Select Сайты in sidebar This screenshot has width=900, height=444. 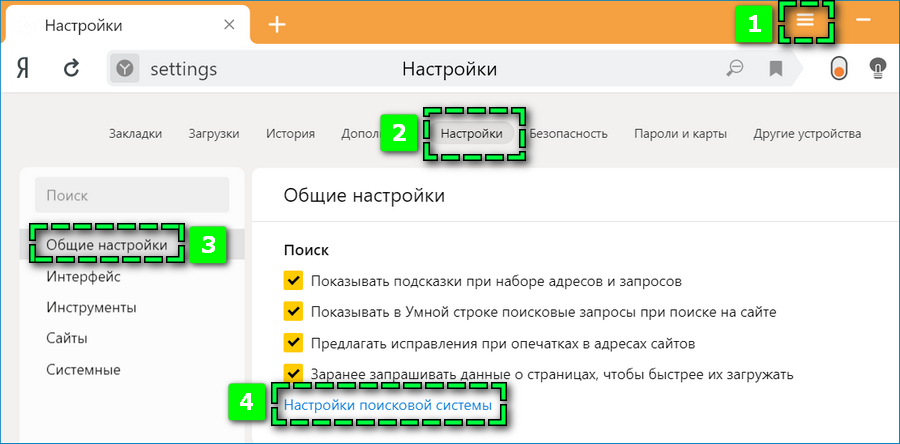tap(67, 338)
